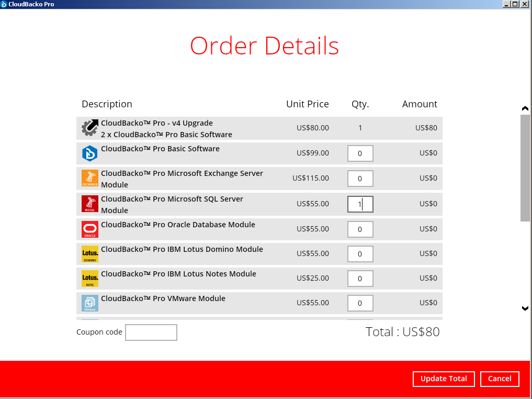This screenshot has height=399, width=532.
Task: Click the Qty. column header
Action: tap(360, 104)
